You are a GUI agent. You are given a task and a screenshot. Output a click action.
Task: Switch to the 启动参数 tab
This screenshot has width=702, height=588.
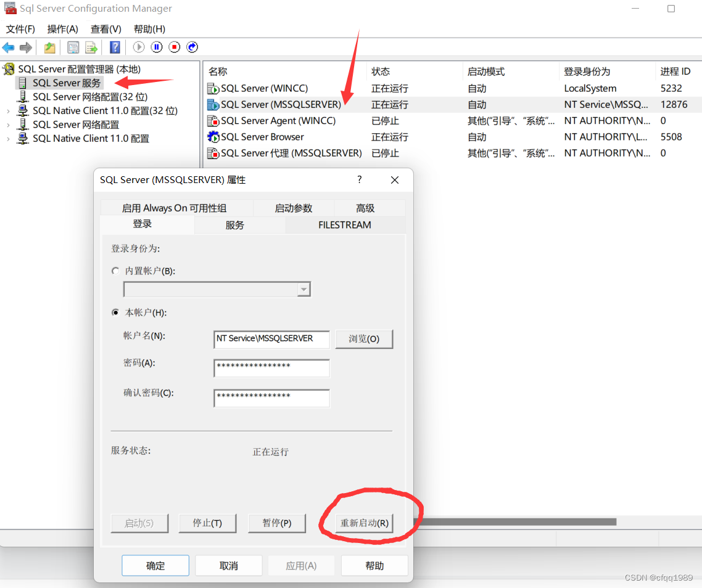tap(294, 208)
